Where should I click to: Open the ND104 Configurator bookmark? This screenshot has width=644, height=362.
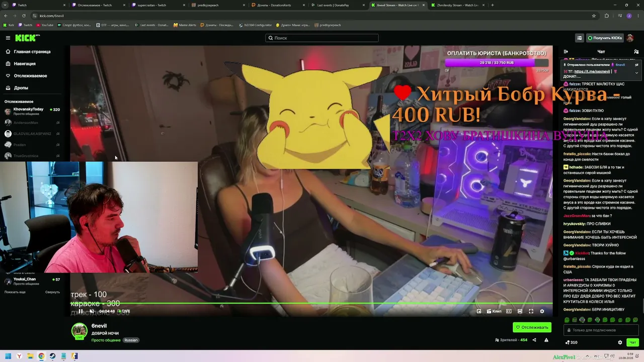point(255,25)
